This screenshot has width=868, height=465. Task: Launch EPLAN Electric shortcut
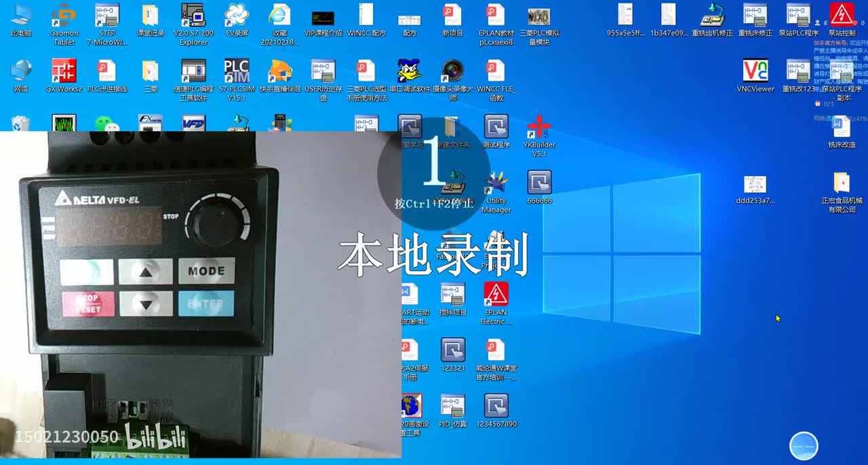[496, 304]
